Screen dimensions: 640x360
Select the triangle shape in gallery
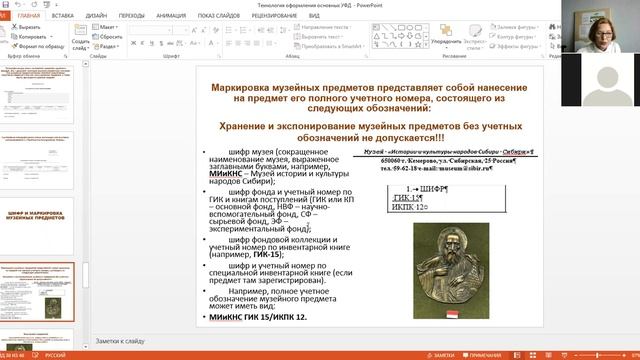[376, 36]
